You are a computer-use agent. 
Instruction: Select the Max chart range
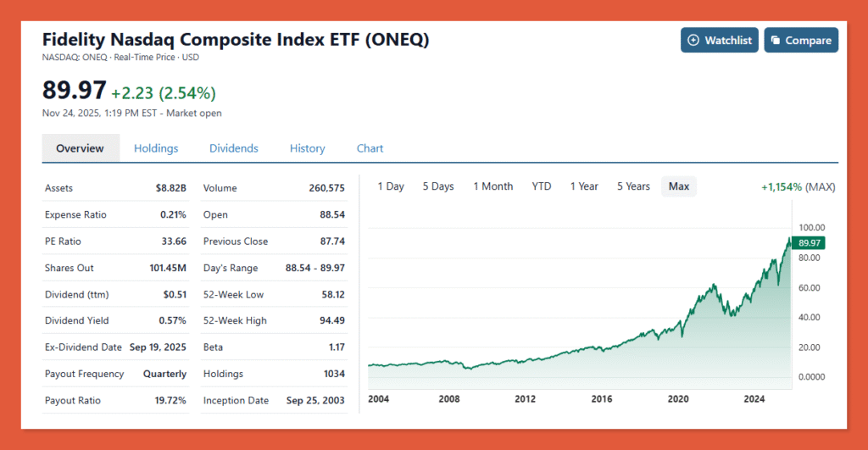679,186
